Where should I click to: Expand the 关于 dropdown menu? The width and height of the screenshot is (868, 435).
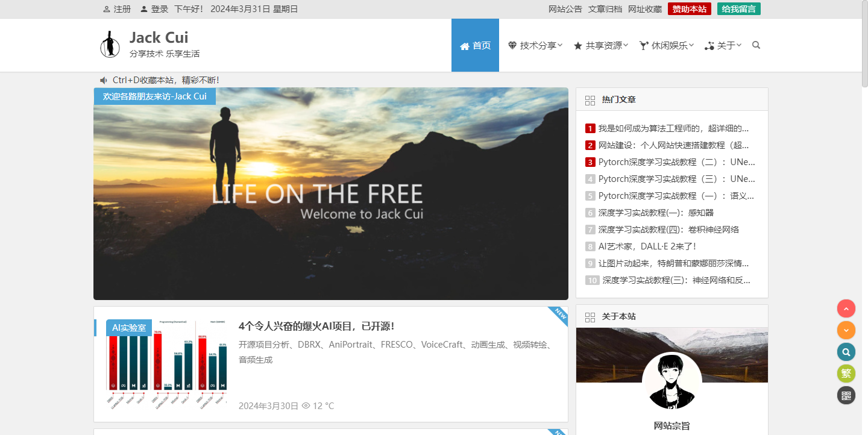723,45
